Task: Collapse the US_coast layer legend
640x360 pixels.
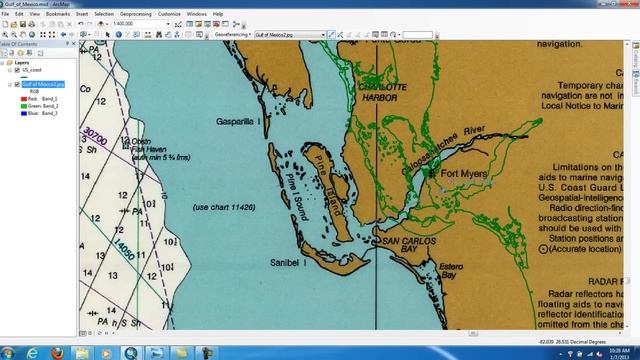Action: tap(10, 70)
